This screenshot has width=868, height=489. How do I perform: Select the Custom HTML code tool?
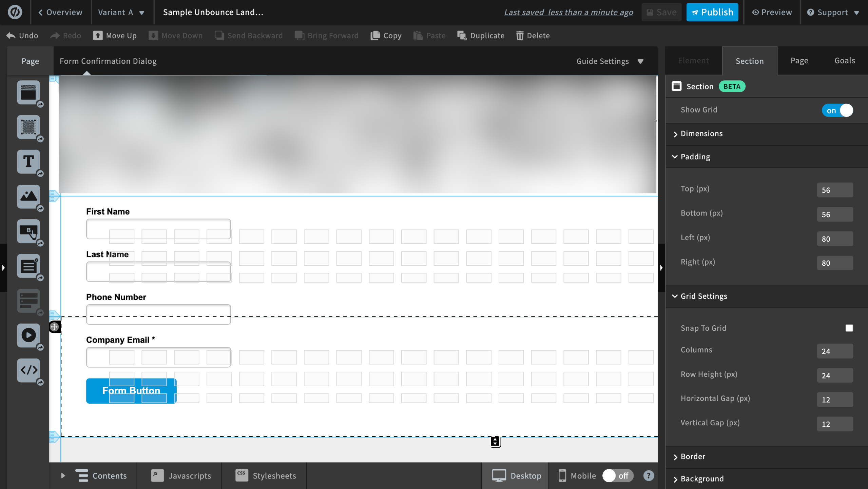28,370
